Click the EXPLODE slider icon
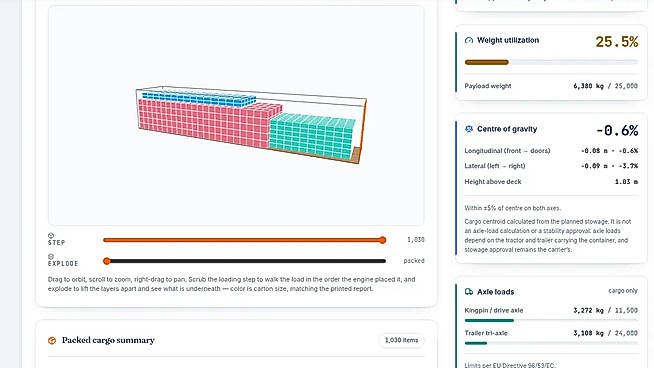 [51, 257]
